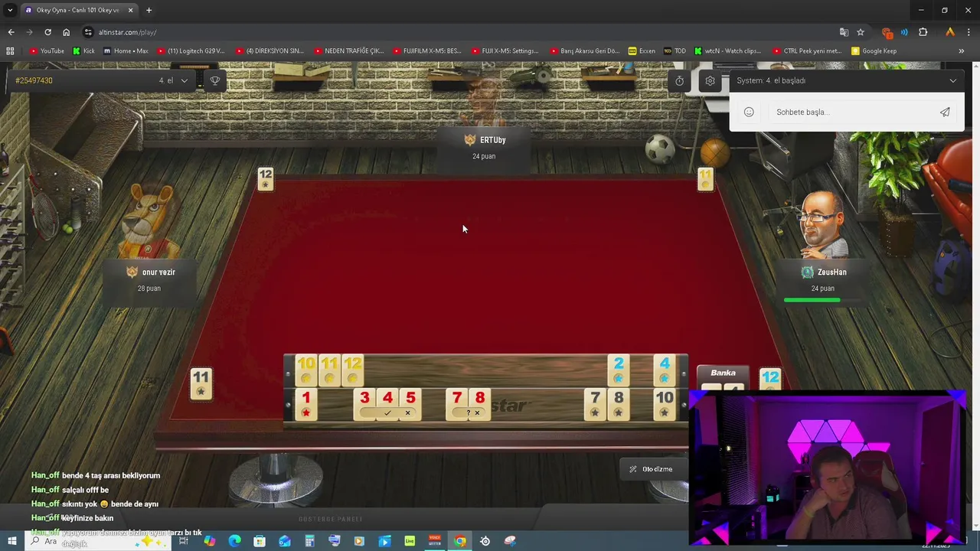This screenshot has height=551, width=980.
Task: Go back in browser history
Action: pyautogui.click(x=11, y=32)
